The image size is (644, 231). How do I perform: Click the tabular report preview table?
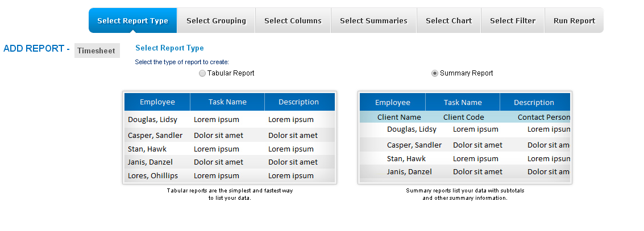pos(230,137)
